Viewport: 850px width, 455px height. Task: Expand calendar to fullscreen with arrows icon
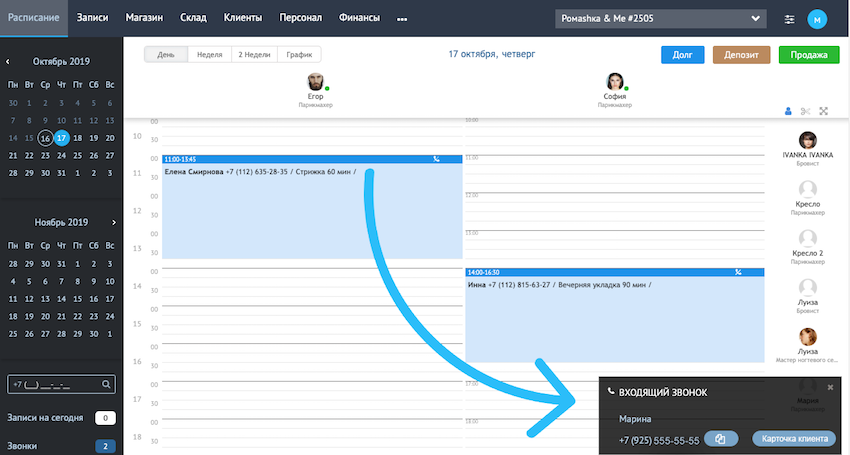824,111
